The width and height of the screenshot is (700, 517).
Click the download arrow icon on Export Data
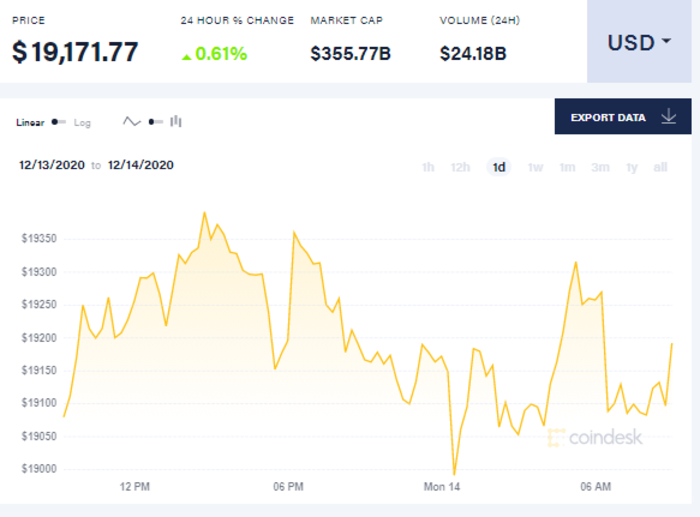pos(669,117)
